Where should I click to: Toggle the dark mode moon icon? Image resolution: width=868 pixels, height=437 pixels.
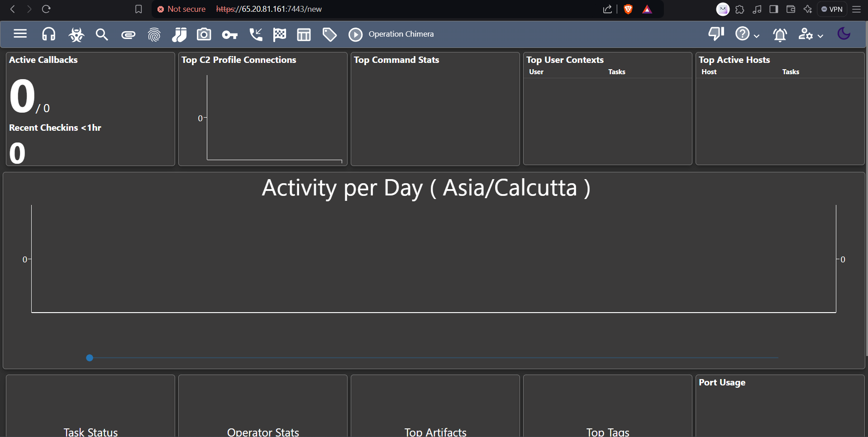tap(844, 33)
